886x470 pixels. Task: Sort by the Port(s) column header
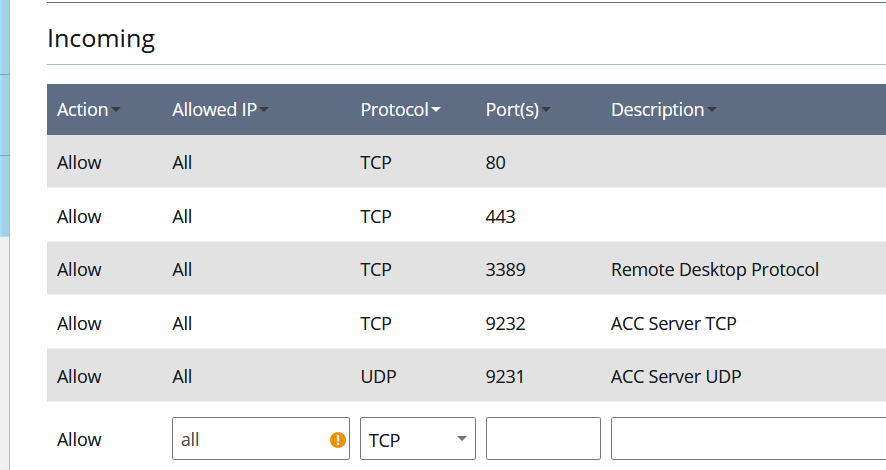pyautogui.click(x=518, y=110)
